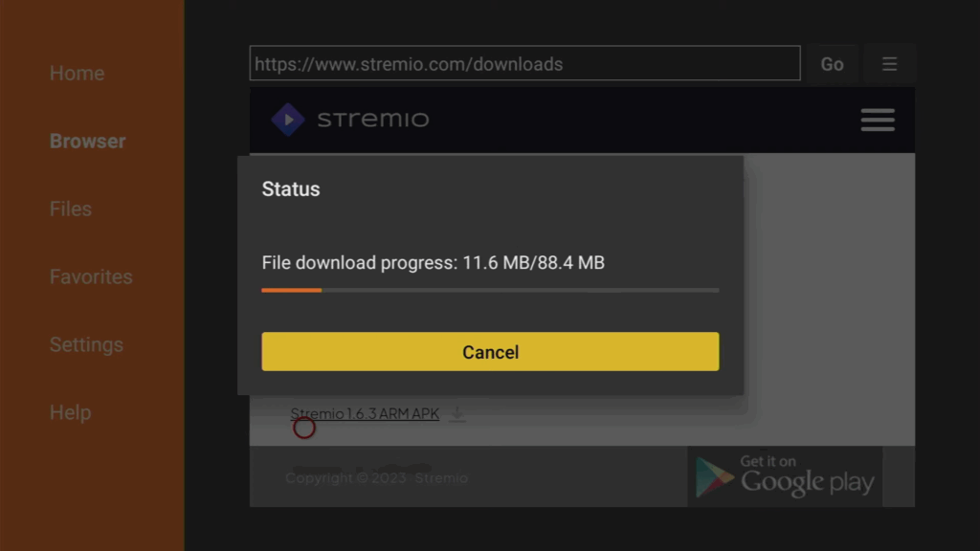Open the Stremio 1.6.3 ARM APK link
This screenshot has height=551, width=980.
[365, 413]
